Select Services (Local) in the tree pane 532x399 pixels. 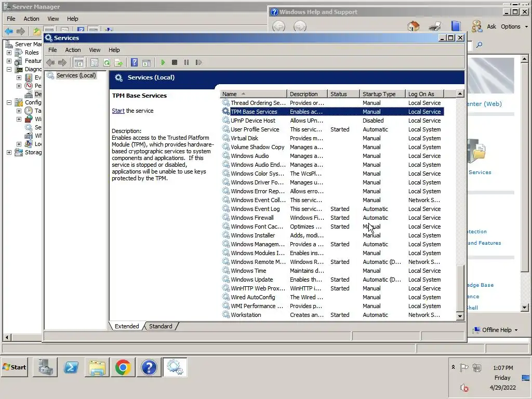(x=76, y=75)
